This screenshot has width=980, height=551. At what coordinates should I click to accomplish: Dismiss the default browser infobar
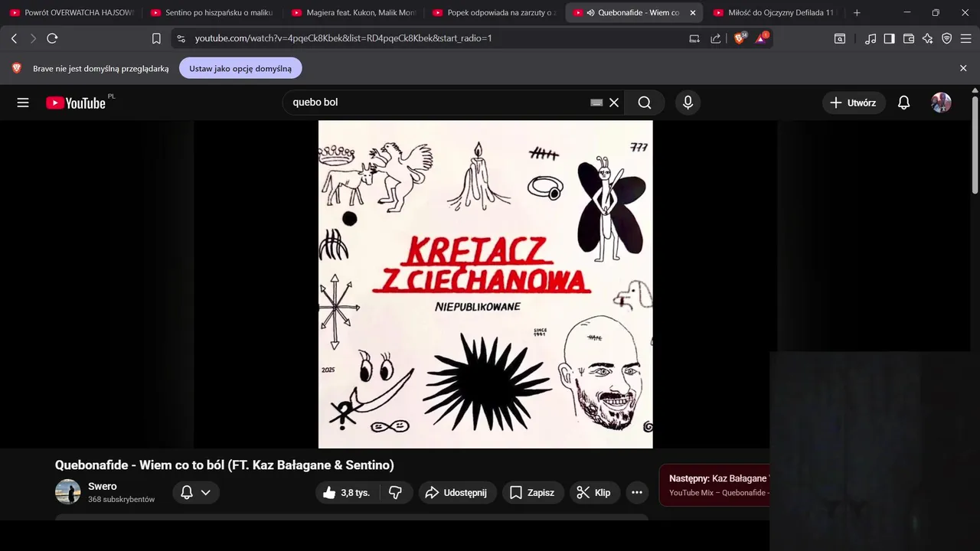tap(963, 68)
